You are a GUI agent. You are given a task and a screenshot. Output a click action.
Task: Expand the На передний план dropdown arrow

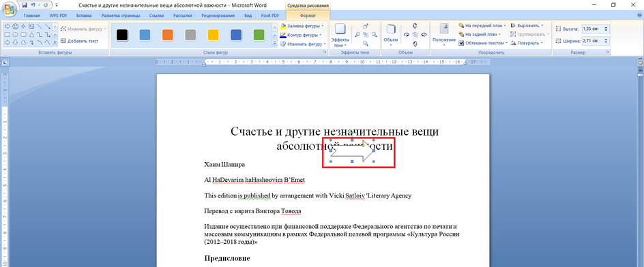(505, 25)
